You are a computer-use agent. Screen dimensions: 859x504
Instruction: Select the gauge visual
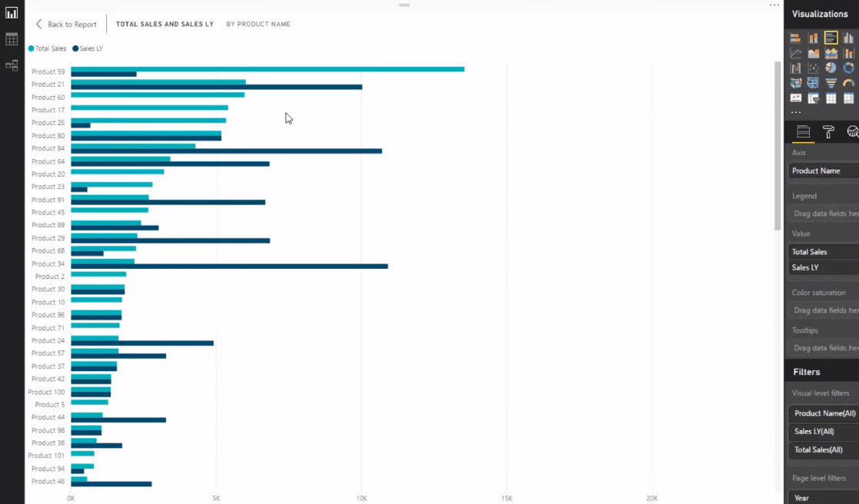pyautogui.click(x=848, y=83)
